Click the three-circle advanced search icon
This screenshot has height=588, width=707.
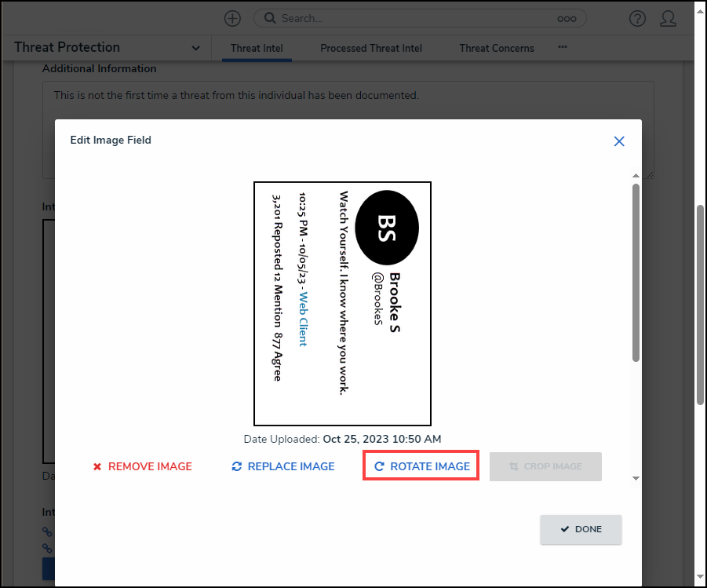[x=567, y=19]
